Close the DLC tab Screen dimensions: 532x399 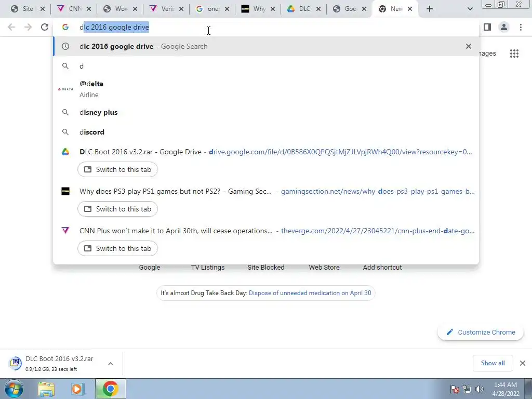click(x=318, y=9)
